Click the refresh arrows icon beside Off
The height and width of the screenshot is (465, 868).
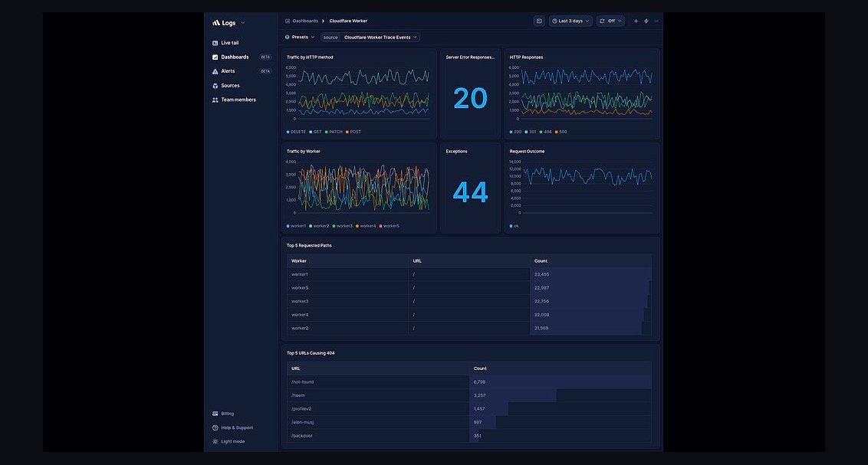click(x=602, y=21)
